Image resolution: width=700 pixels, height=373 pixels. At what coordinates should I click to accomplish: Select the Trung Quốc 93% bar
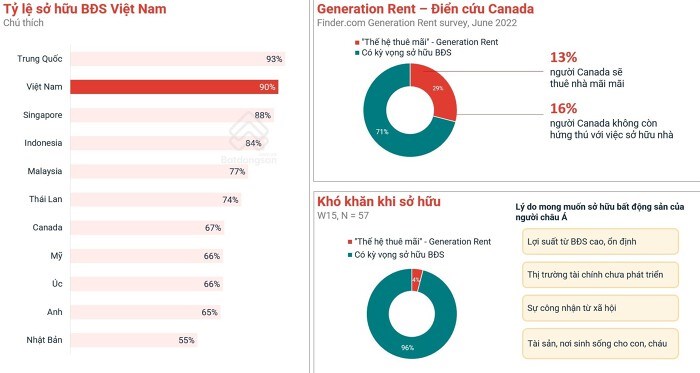[x=178, y=59]
